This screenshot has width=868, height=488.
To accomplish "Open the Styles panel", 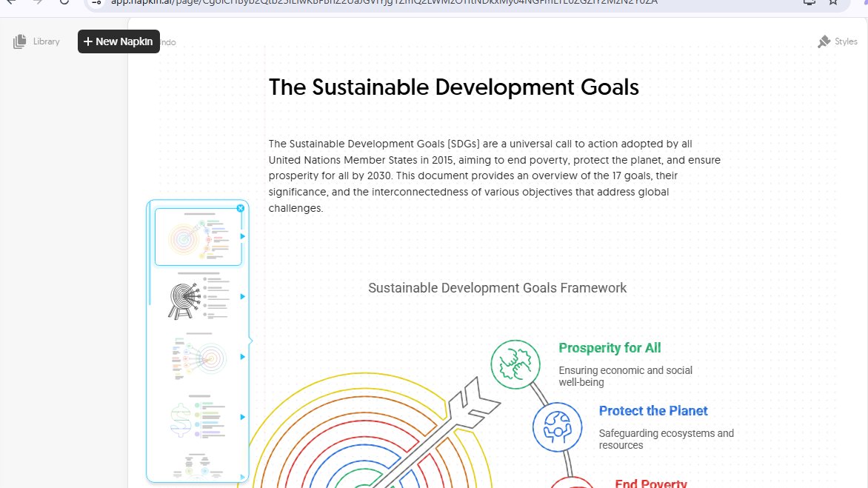I will click(x=837, y=41).
